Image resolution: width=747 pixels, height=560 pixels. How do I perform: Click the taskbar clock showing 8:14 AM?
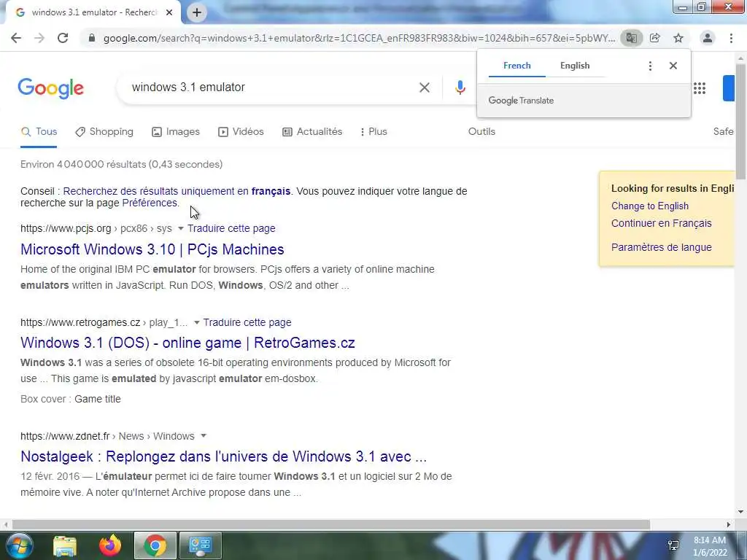coord(710,546)
